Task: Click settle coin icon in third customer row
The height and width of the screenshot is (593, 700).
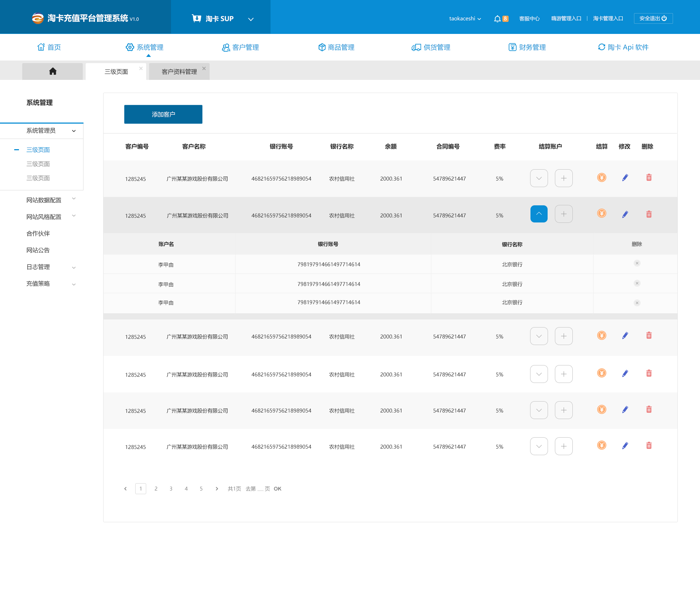Action: click(602, 336)
